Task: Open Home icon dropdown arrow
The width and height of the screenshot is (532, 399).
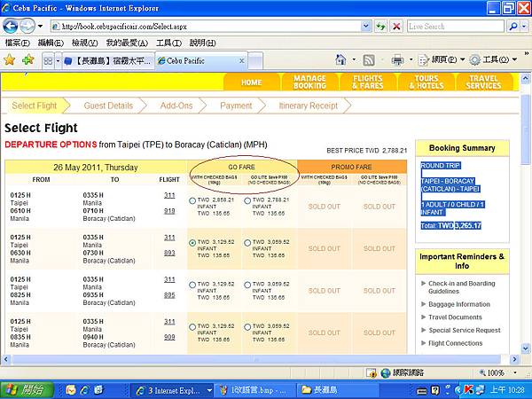Action: click(x=354, y=60)
